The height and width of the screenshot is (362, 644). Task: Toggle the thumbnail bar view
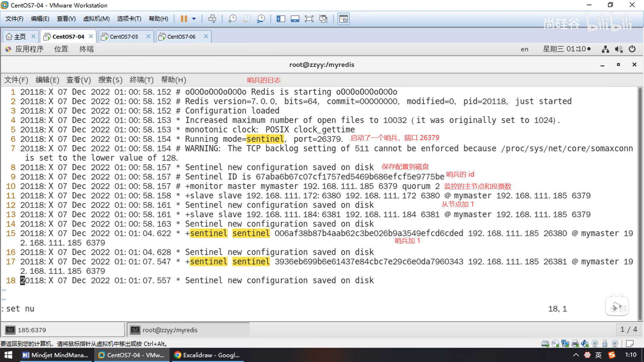coord(295,19)
